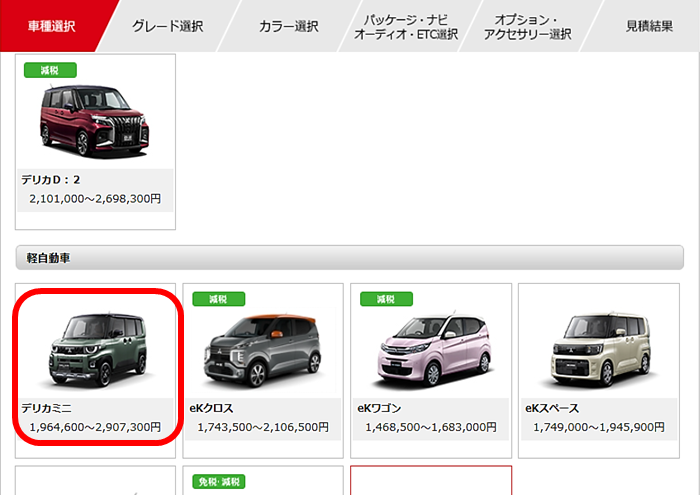Click the 減税 badge above デリカD:2

pos(50,70)
